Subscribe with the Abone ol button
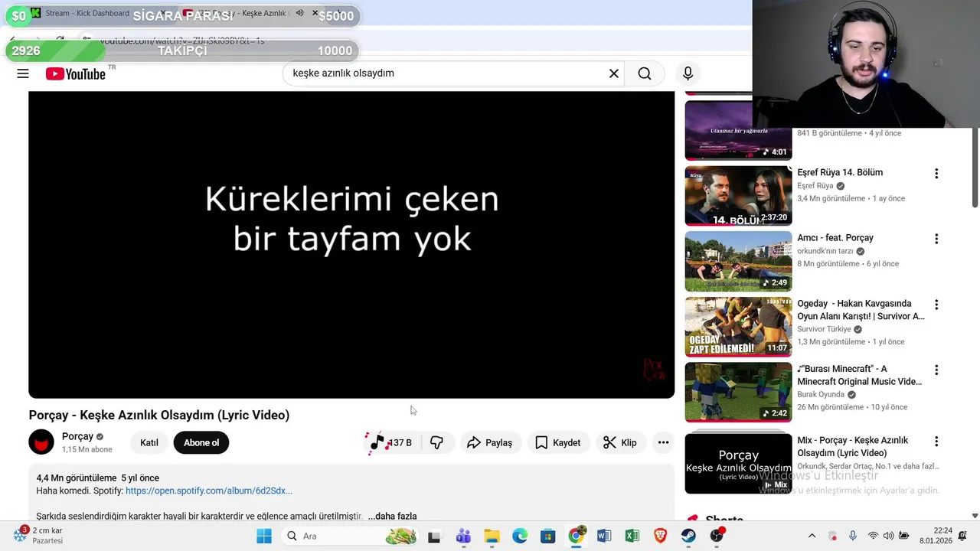The image size is (980, 551). 201,442
